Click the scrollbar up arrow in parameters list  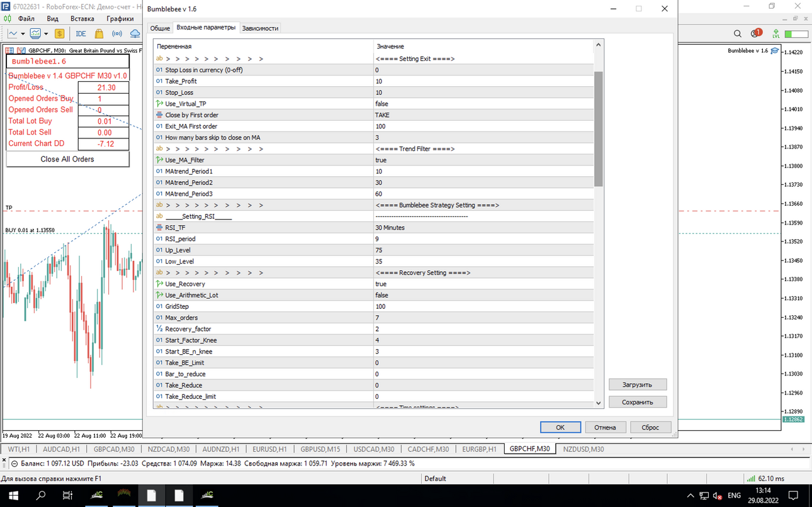(599, 45)
